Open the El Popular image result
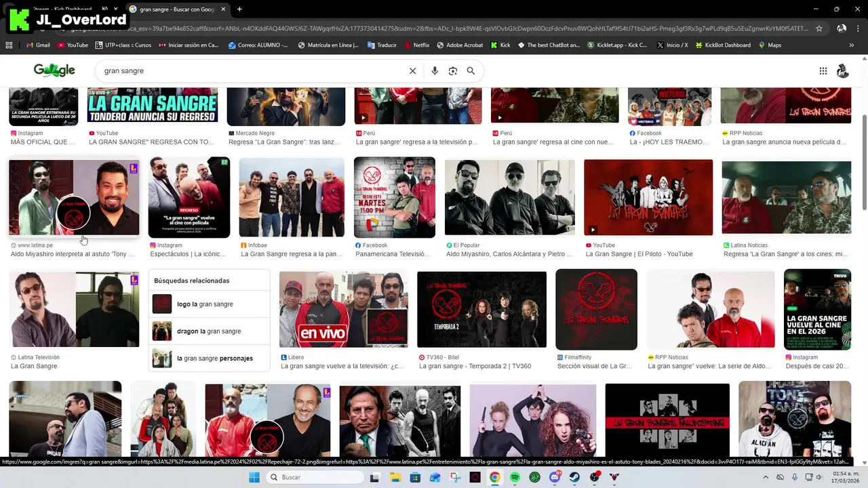Image resolution: width=868 pixels, height=488 pixels. point(509,197)
